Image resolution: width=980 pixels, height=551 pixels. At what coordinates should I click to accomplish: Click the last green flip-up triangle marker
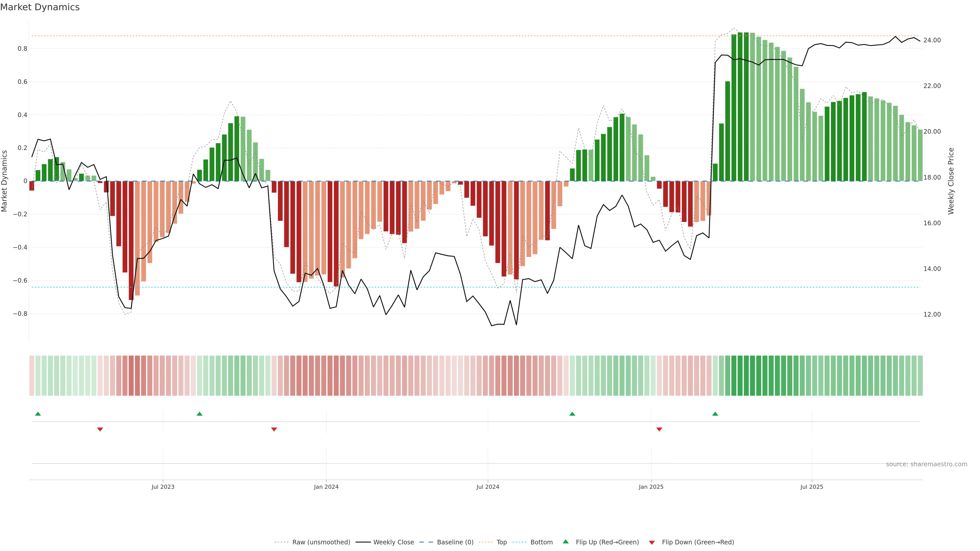(715, 414)
